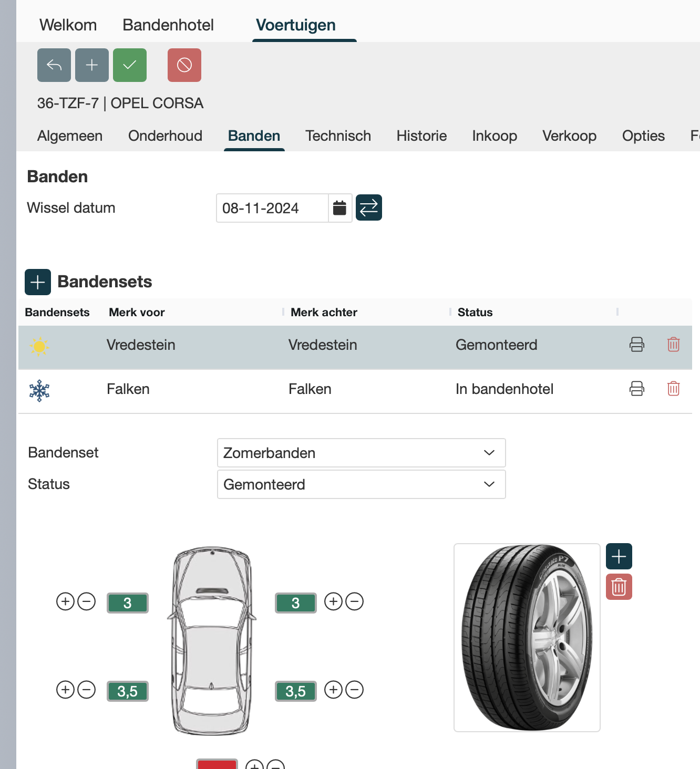This screenshot has width=700, height=769.
Task: Click the swap tires arrows button
Action: [369, 208]
